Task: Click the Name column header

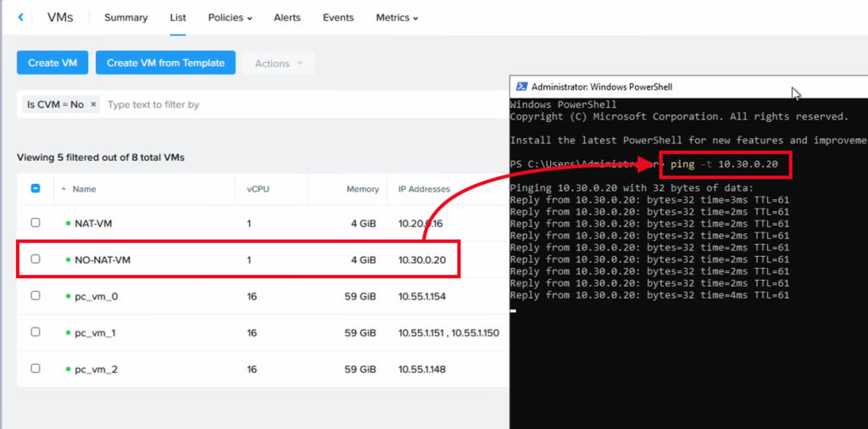Action: point(84,189)
